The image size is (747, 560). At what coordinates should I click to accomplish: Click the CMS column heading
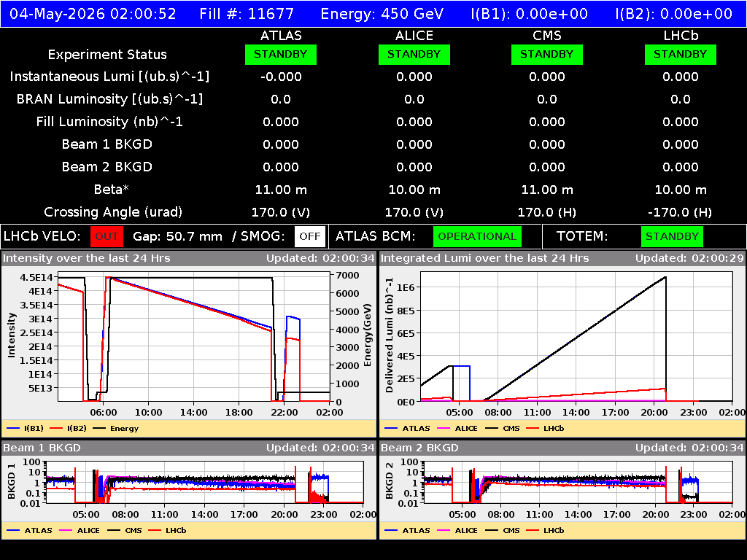(547, 36)
